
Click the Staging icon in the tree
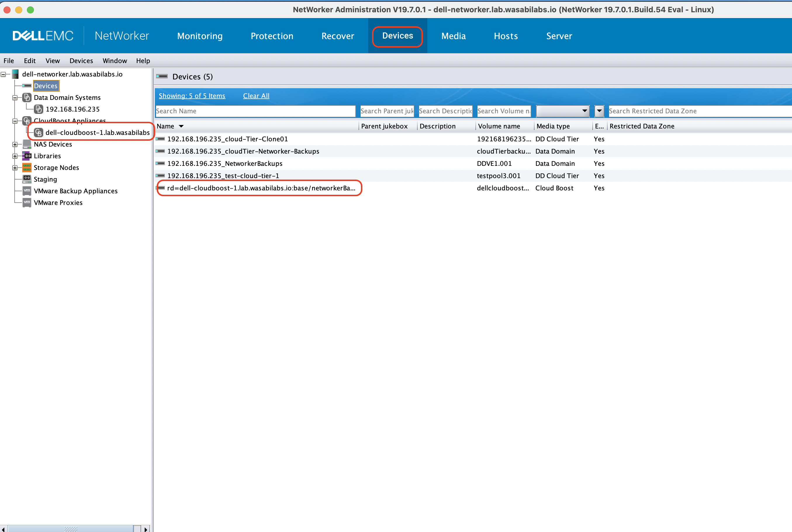[27, 179]
